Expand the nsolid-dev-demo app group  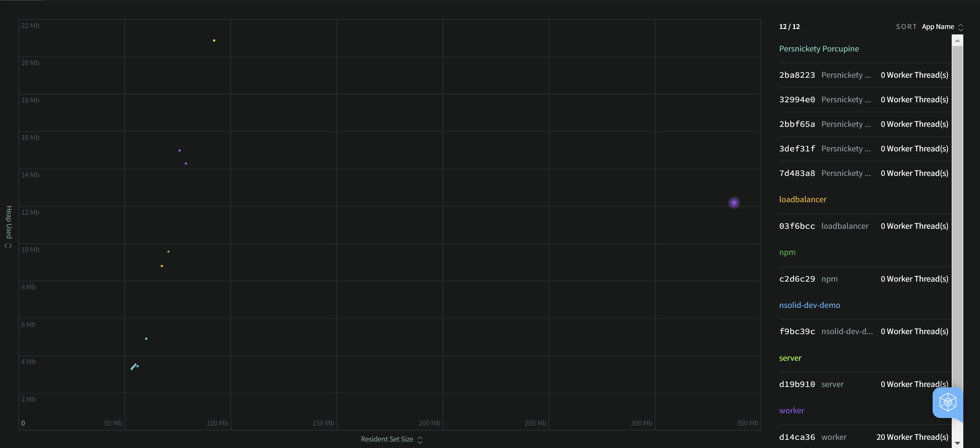809,304
